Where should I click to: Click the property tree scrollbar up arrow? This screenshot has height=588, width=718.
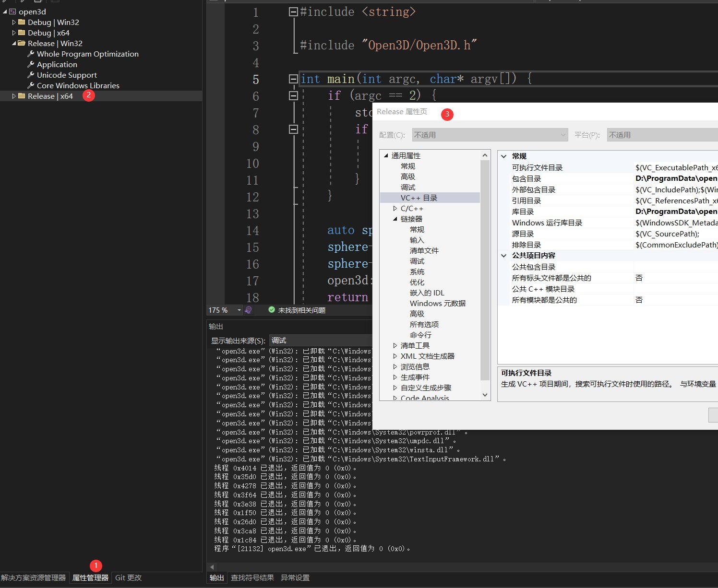(x=485, y=155)
